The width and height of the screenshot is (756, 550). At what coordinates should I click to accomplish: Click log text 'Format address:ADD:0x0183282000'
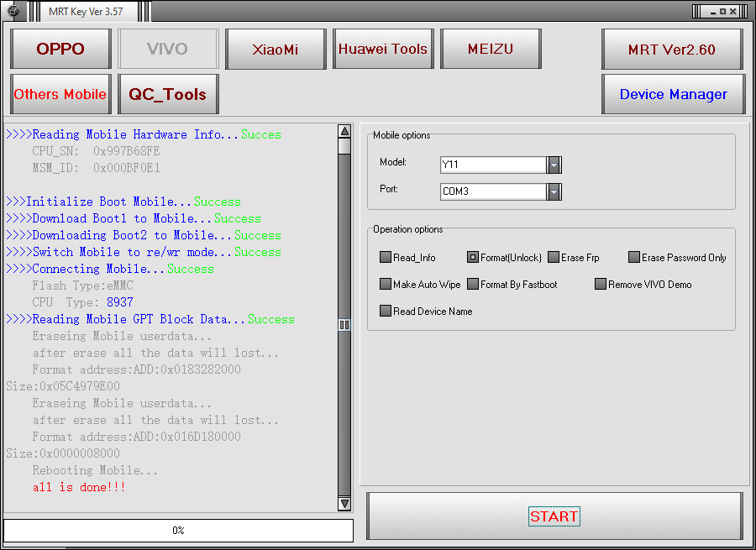pyautogui.click(x=136, y=369)
